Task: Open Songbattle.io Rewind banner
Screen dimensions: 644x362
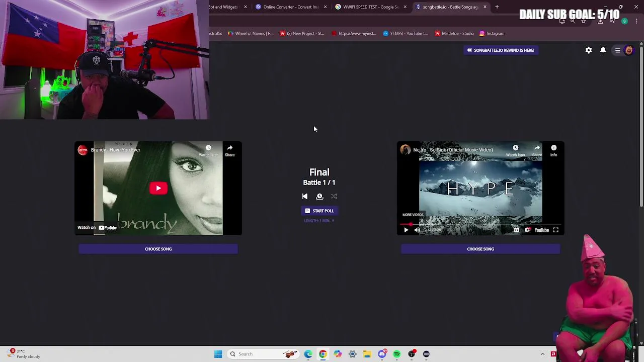Action: point(501,50)
